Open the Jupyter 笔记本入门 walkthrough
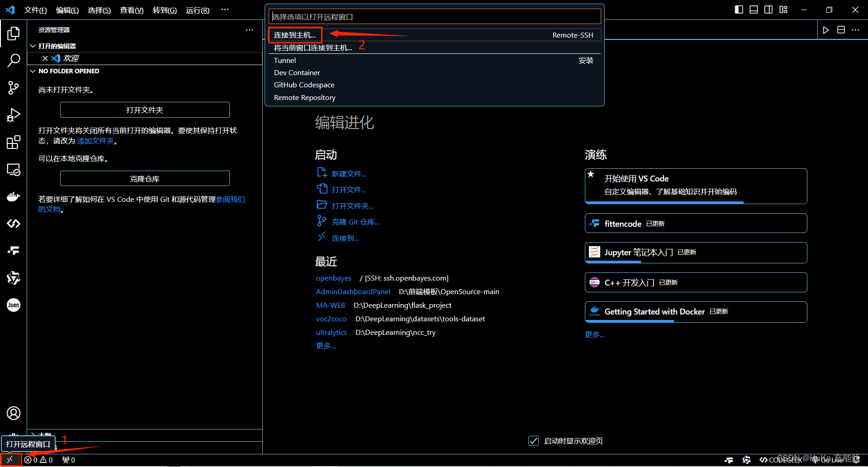 click(x=696, y=253)
